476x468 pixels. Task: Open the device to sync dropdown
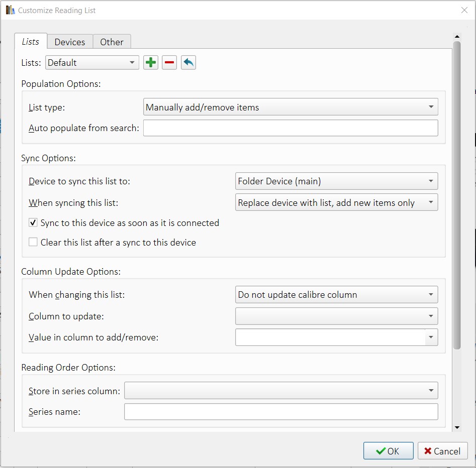[336, 181]
